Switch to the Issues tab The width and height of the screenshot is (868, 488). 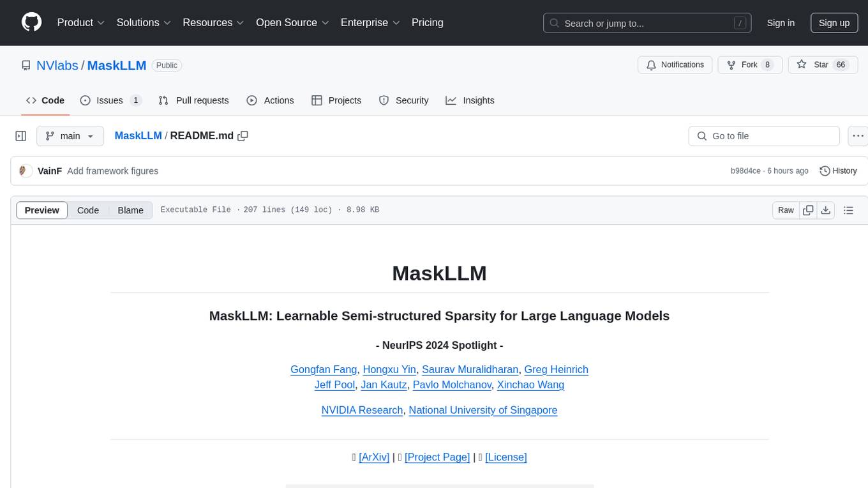click(110, 100)
